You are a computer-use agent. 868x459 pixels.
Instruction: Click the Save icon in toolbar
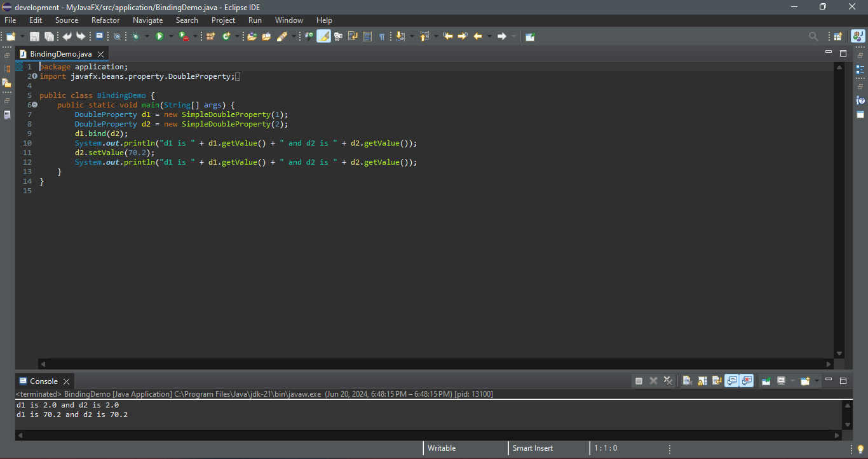(x=34, y=37)
